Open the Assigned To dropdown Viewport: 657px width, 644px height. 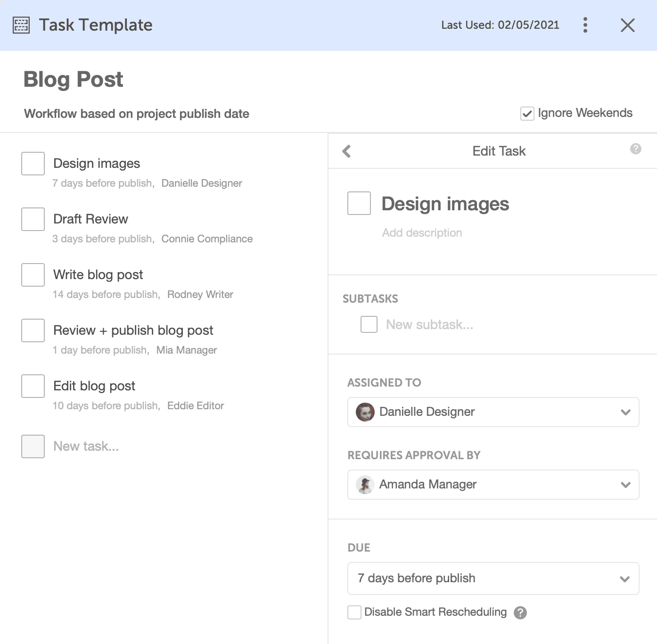point(625,412)
